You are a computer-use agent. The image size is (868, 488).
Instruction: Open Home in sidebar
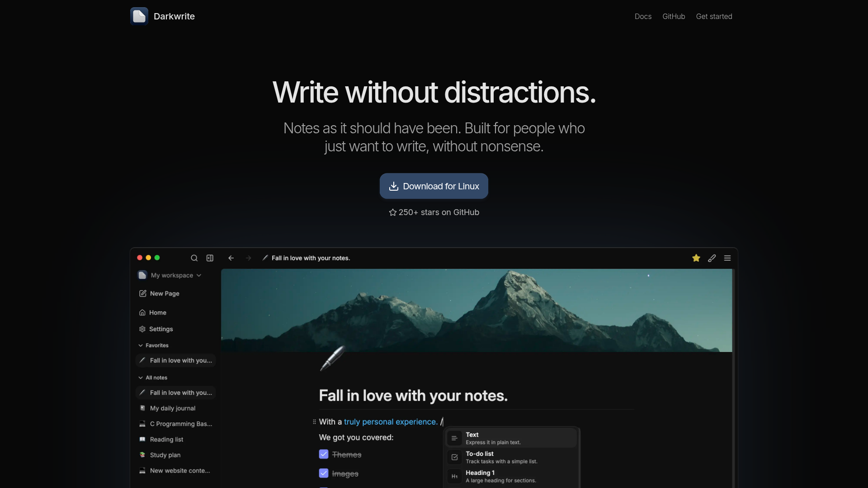tap(153, 313)
